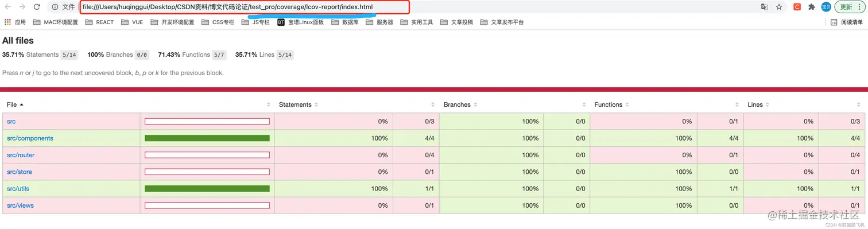Click src/components Statements 4/4 cell
The width and height of the screenshot is (868, 229).
(416, 138)
